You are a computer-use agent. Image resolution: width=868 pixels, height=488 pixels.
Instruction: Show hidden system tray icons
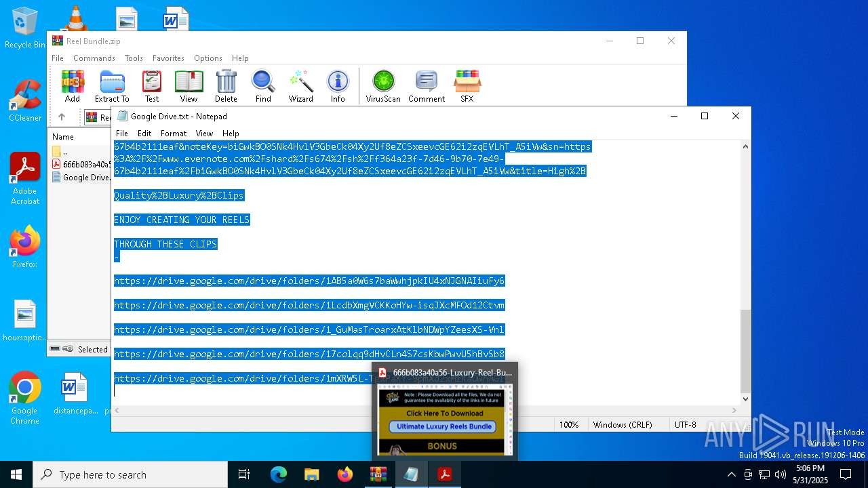tap(731, 474)
